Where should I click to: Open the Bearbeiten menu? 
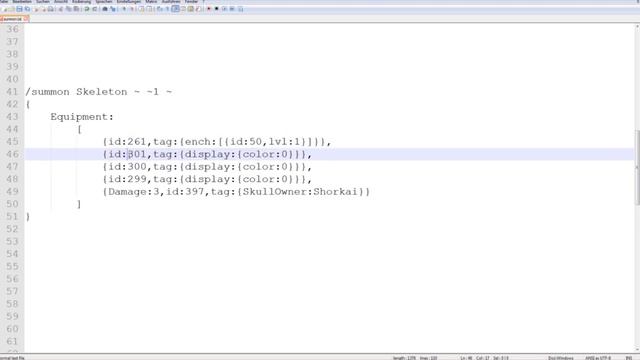22,2
